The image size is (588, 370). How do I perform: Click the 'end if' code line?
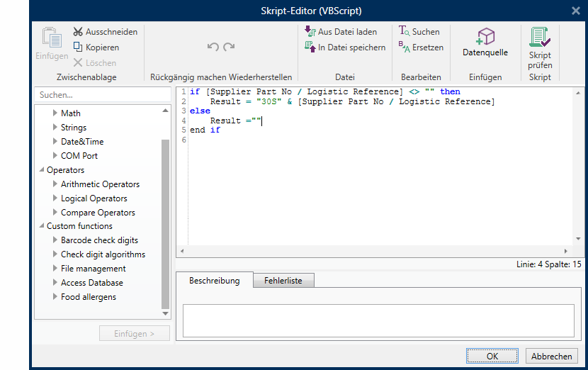[205, 130]
